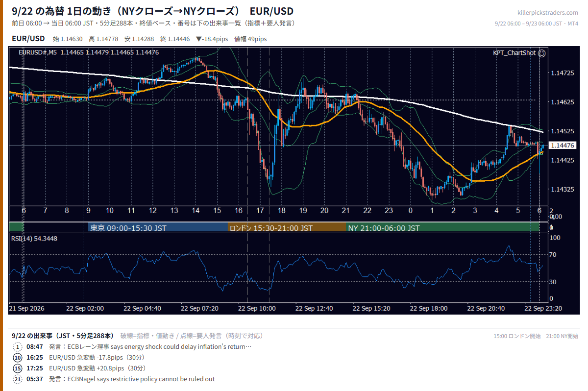Click the 17:25 event time

[x=35, y=368]
